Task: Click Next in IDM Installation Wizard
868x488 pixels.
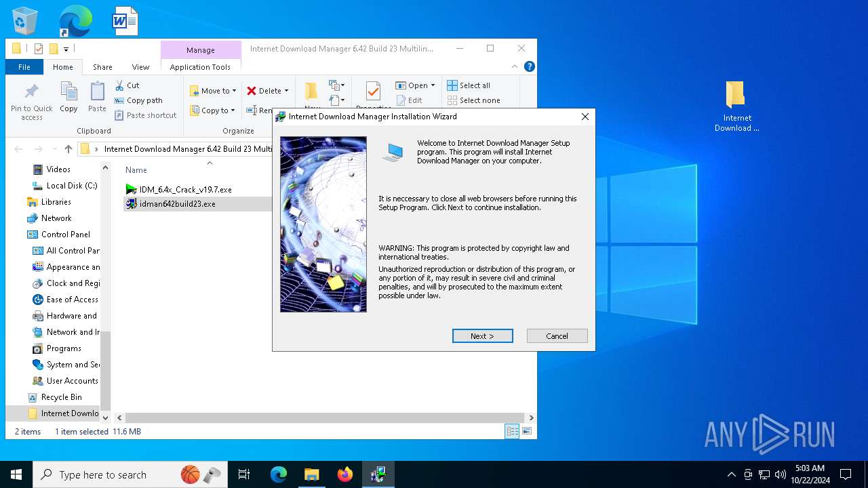Action: [482, 336]
